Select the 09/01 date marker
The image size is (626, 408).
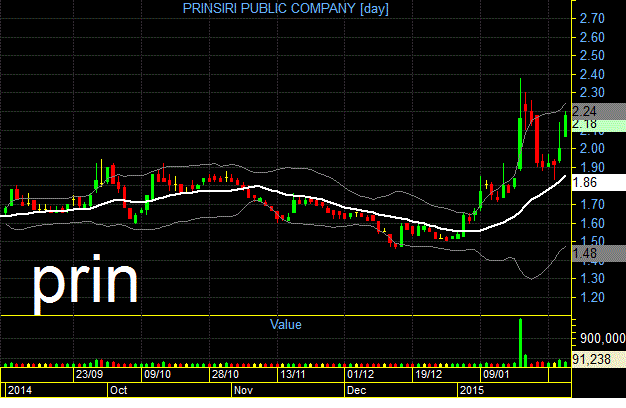point(496,374)
